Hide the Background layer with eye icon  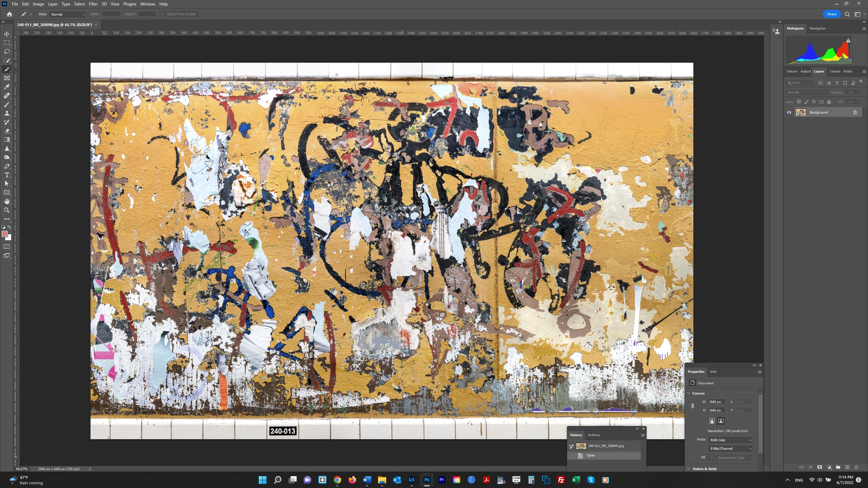(x=789, y=112)
